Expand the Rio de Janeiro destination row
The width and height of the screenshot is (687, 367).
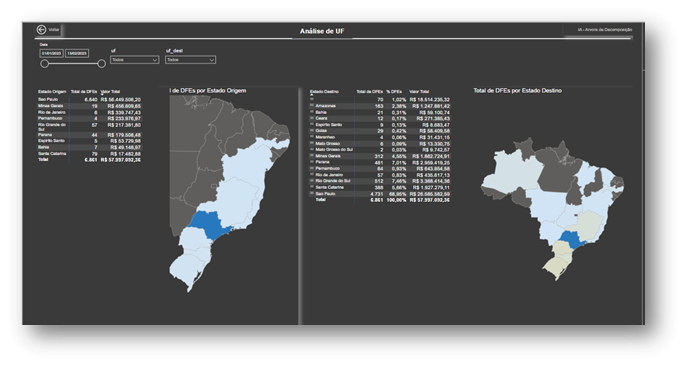tap(312, 175)
